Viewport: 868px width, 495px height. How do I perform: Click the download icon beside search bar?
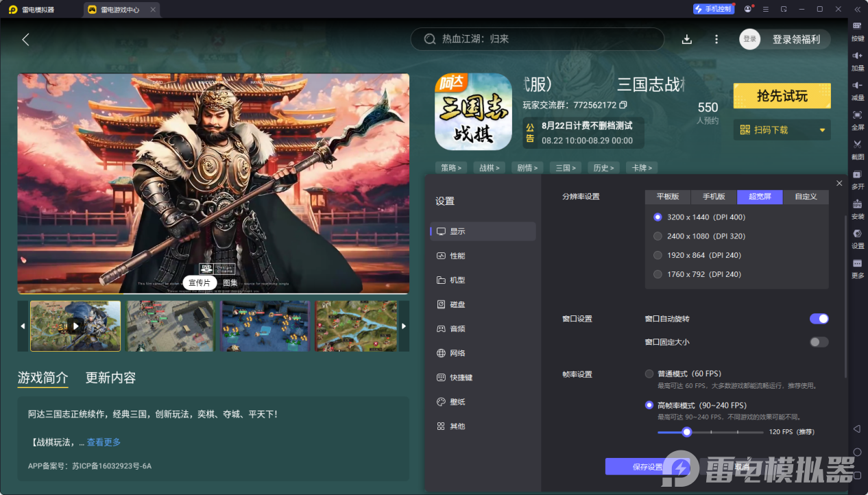(686, 39)
